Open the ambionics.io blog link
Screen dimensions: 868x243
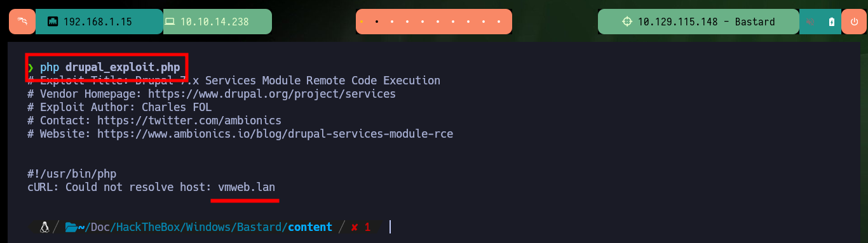[x=275, y=134]
